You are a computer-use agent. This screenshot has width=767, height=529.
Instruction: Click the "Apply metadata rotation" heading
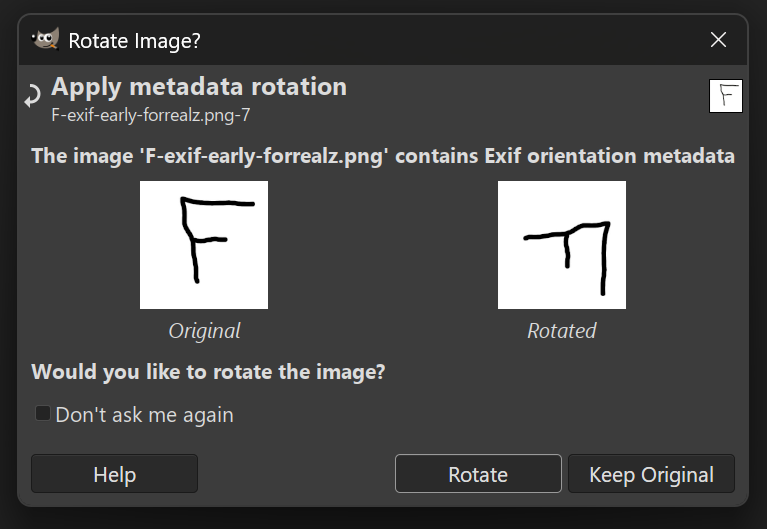(199, 87)
